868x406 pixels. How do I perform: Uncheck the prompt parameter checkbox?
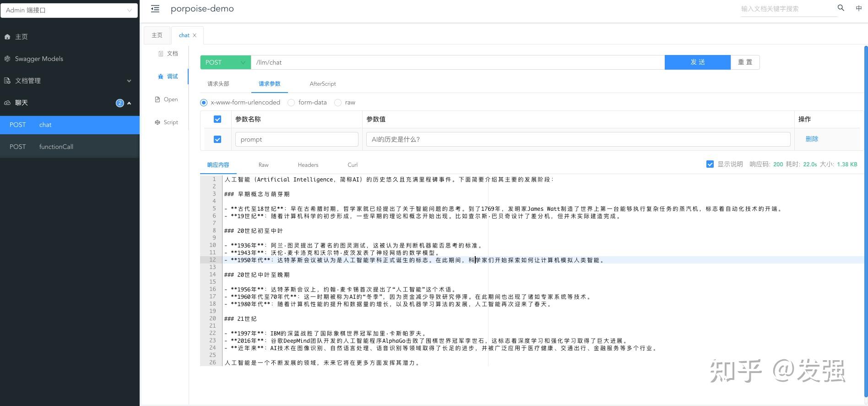tap(217, 139)
